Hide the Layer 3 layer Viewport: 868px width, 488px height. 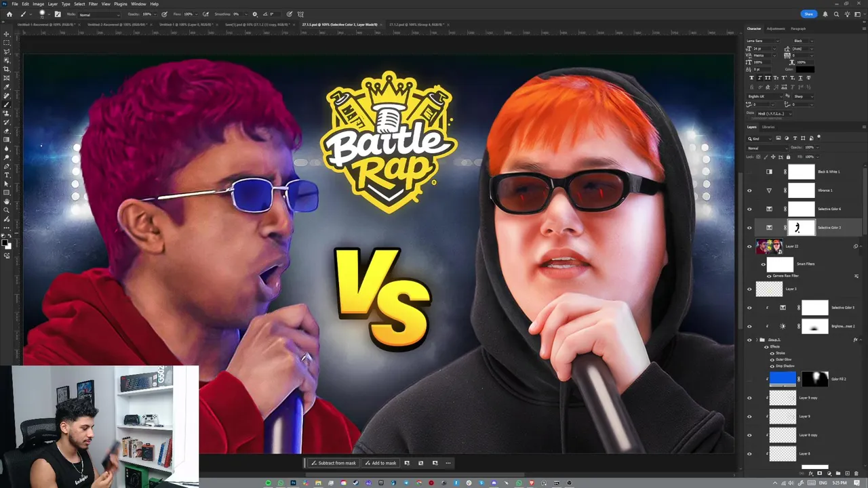tap(749, 289)
